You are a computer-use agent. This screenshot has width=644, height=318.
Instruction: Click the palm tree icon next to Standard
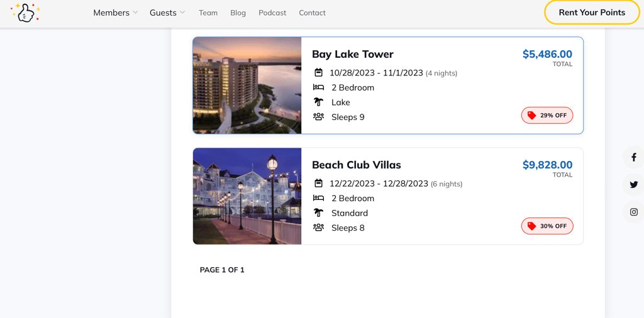tap(318, 213)
